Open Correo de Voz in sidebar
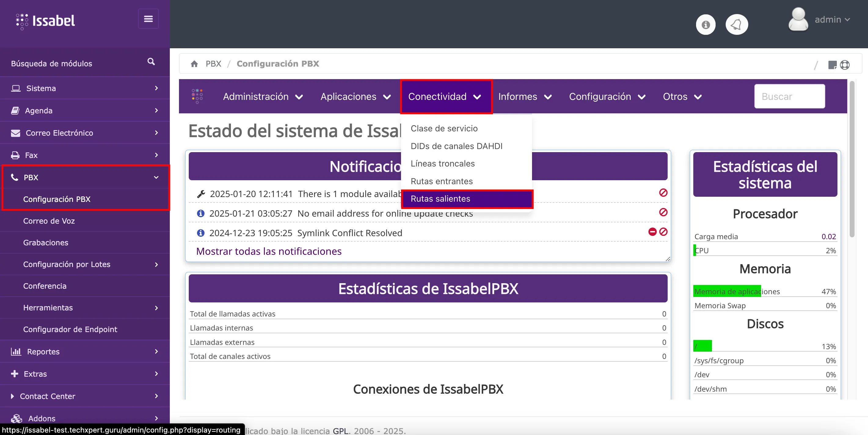The height and width of the screenshot is (435, 868). (x=49, y=221)
